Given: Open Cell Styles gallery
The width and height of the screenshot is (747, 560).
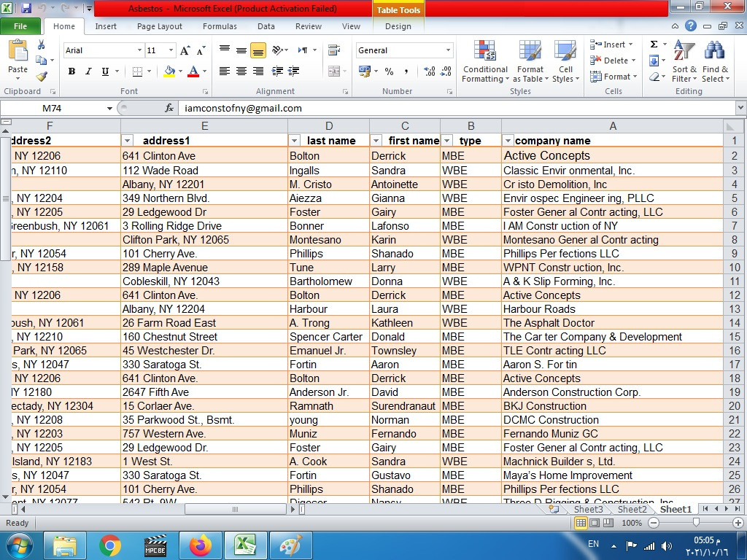Looking at the screenshot, I should point(565,61).
